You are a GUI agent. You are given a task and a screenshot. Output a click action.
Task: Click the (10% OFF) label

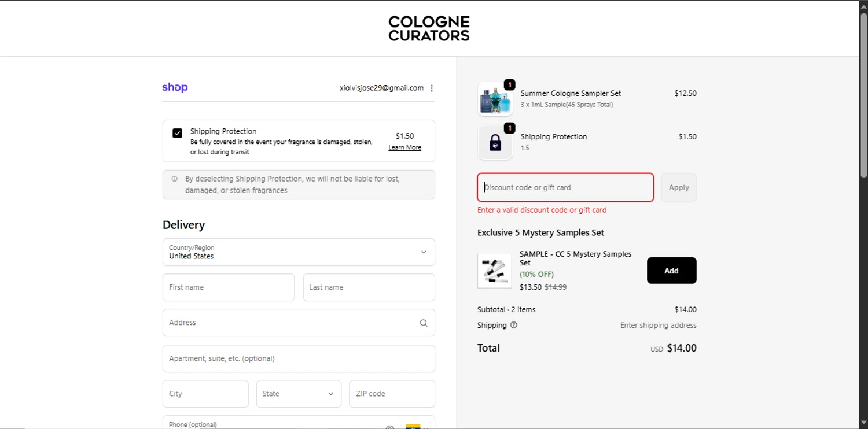coord(536,275)
